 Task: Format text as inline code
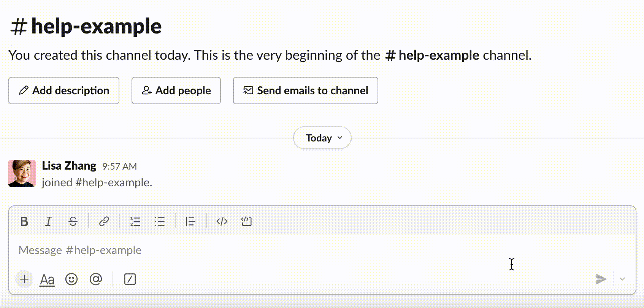222,221
